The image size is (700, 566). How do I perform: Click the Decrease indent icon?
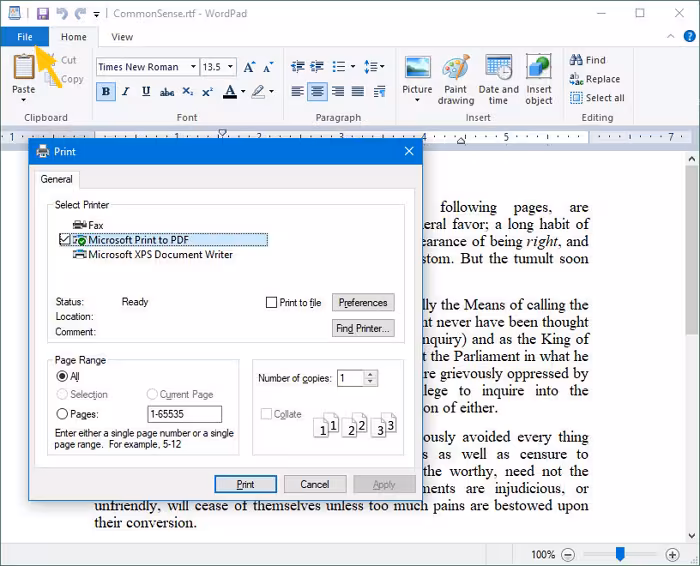click(x=298, y=67)
